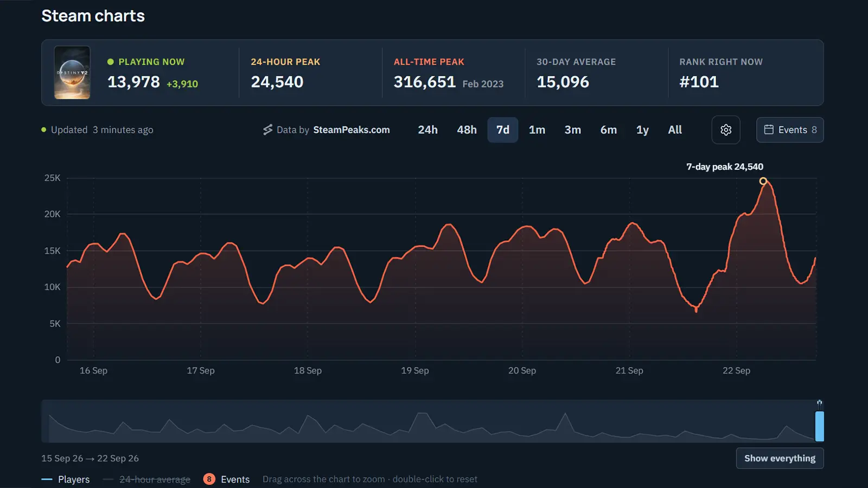Click the 16 Sep axis label
This screenshot has width=868, height=488.
[93, 371]
